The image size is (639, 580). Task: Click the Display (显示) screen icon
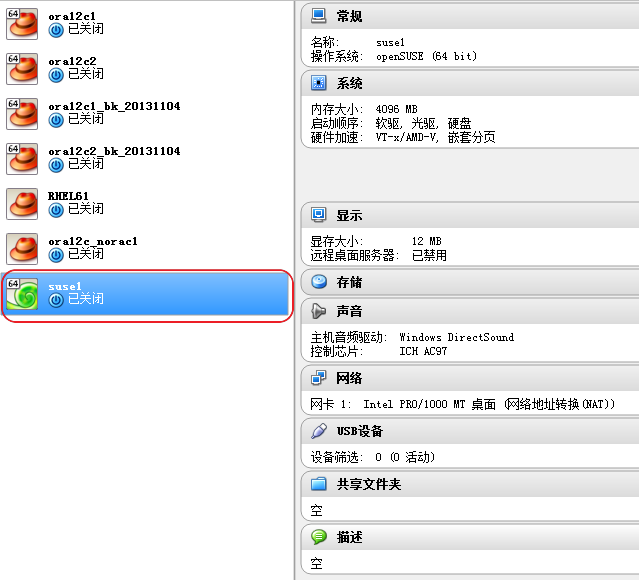tap(319, 215)
